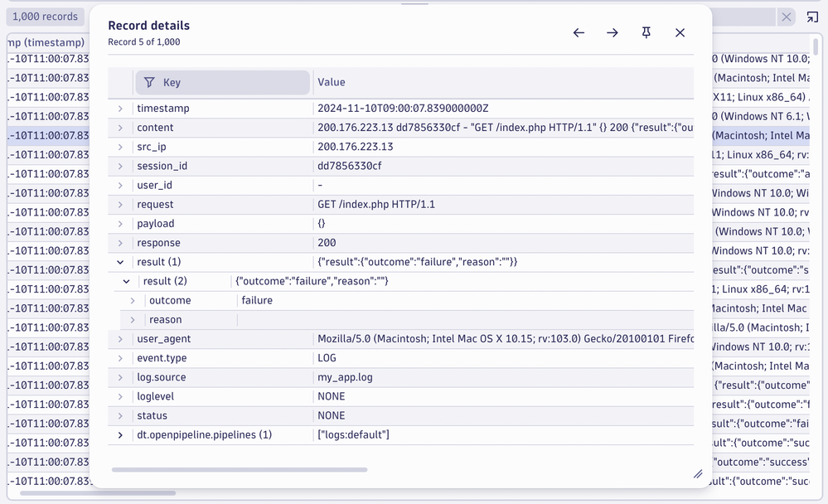Viewport: 828px width, 504px height.
Task: Click the resize handle at dialog corner
Action: click(698, 474)
